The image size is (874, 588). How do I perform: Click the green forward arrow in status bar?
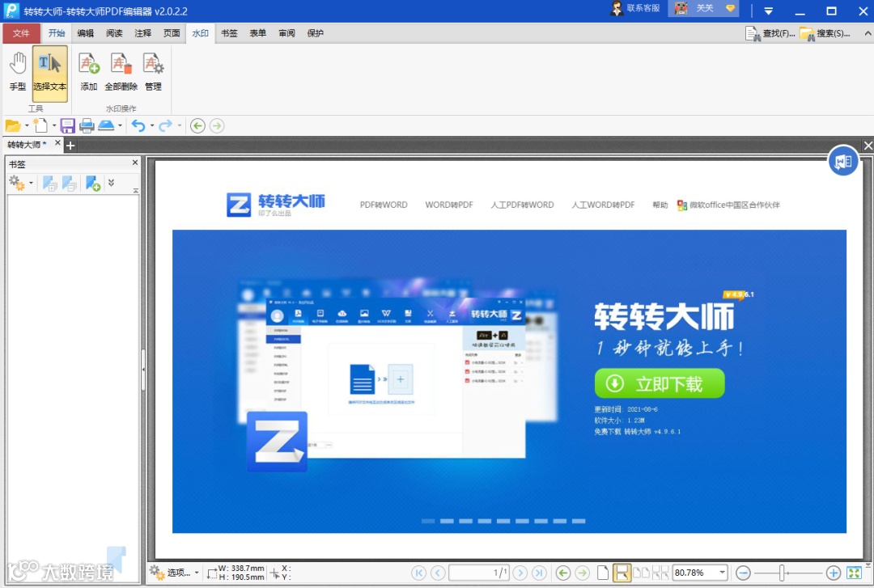pyautogui.click(x=583, y=573)
